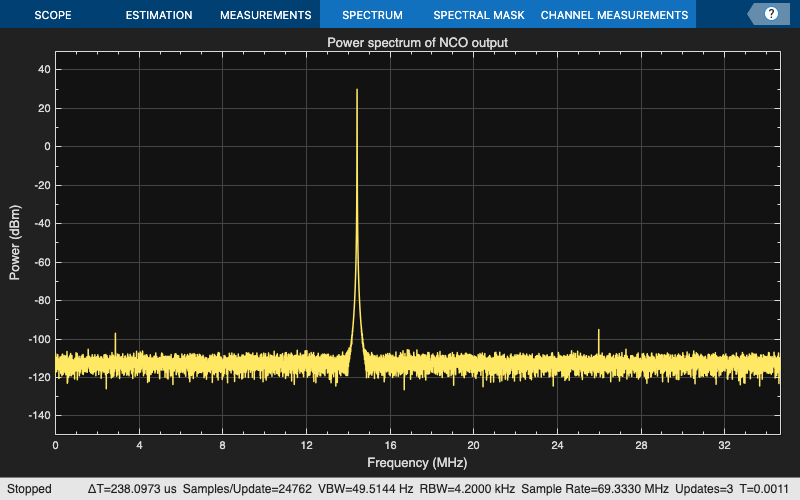Click the VBW=49.5144 Hz status entry
This screenshot has height=500, width=800.
click(365, 489)
